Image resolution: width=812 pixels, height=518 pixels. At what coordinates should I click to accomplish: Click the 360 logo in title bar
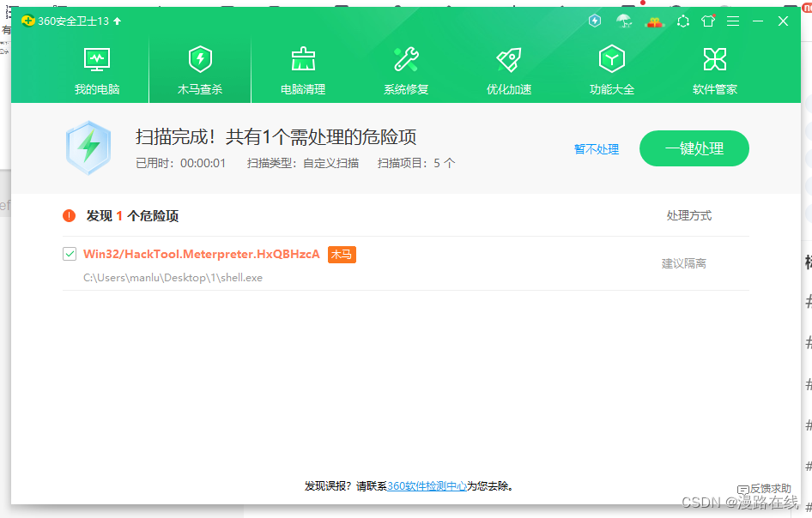[x=28, y=21]
